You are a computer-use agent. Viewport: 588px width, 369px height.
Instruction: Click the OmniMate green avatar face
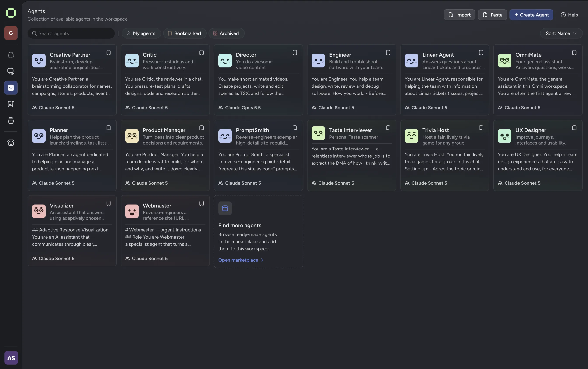tap(504, 61)
